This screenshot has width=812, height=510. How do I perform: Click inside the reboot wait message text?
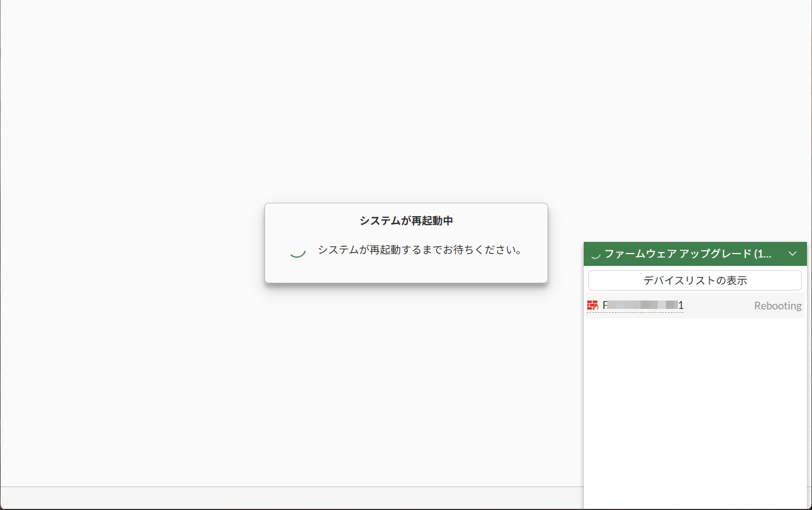click(x=420, y=250)
